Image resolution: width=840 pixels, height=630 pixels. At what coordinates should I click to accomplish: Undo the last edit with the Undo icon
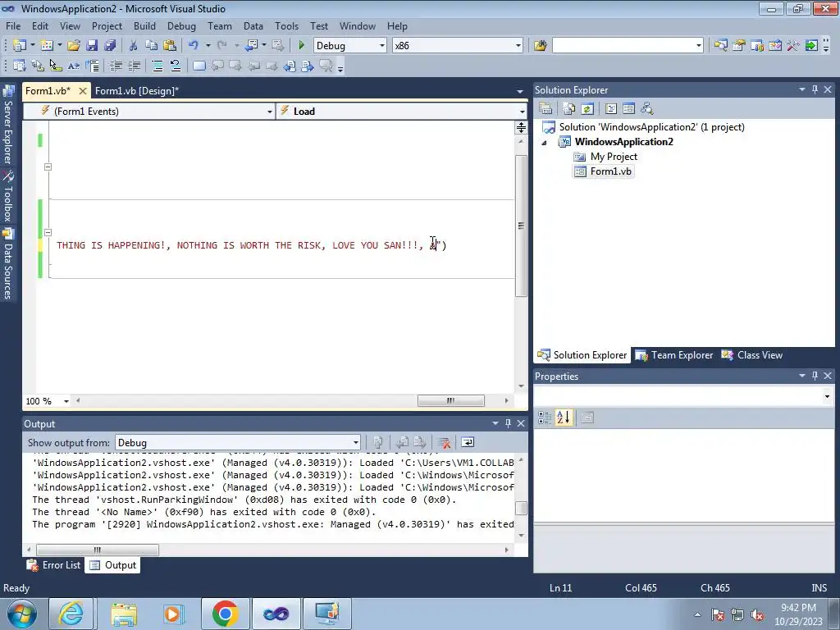194,46
